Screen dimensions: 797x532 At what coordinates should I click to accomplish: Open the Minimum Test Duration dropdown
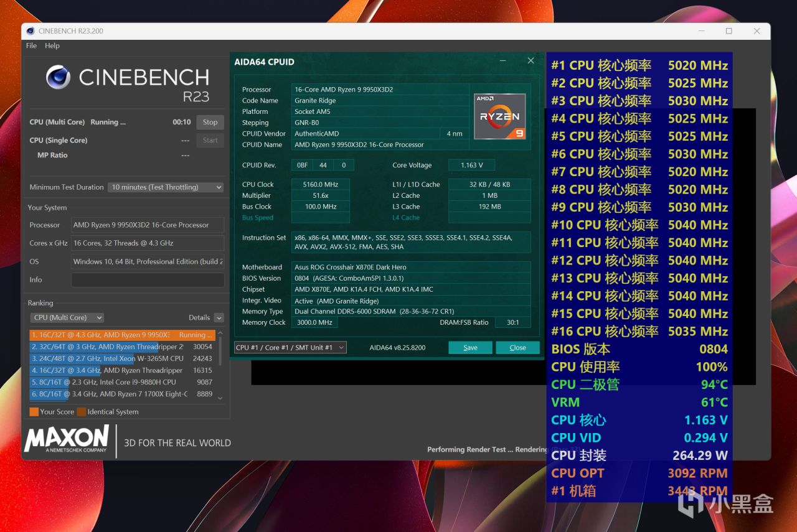(166, 187)
